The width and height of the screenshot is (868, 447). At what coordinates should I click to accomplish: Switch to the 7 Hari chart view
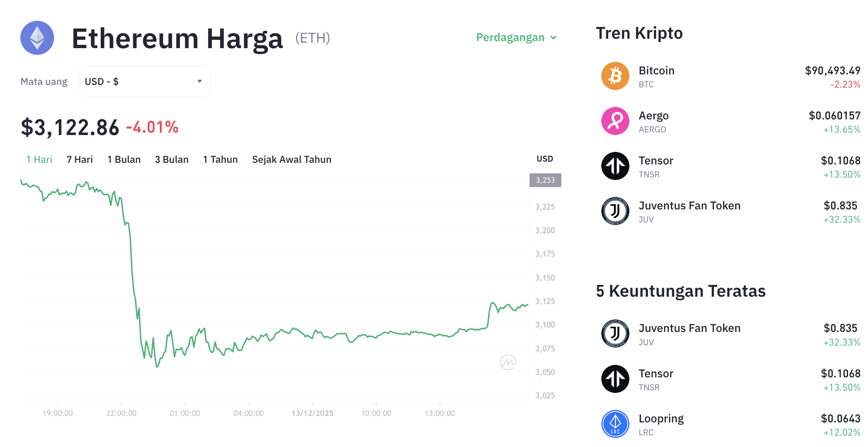tap(79, 159)
